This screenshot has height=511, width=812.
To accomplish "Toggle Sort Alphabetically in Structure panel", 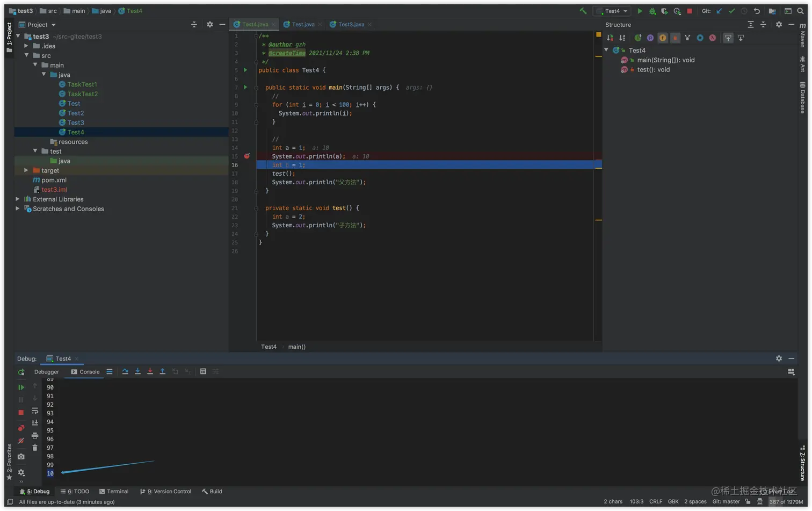I will [x=622, y=38].
